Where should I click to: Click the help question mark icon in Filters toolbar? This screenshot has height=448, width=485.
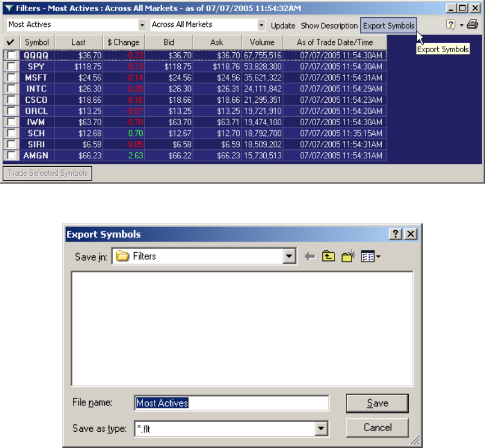pos(450,25)
